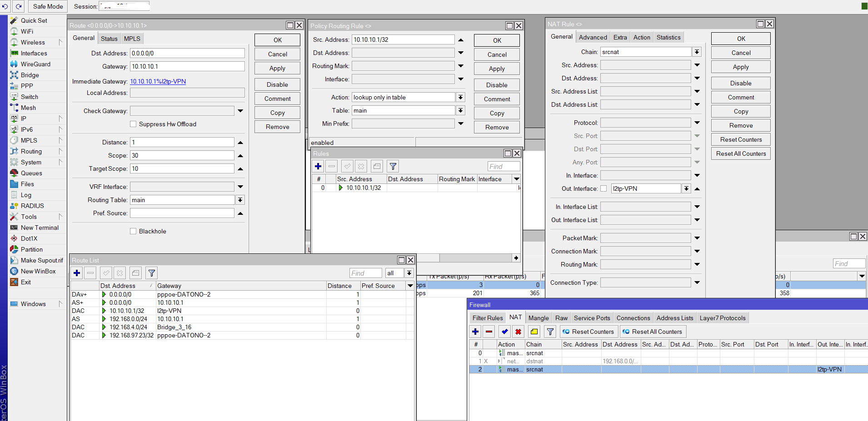
Task: Enable the Suppress Hw Offload checkbox
Action: (x=133, y=124)
